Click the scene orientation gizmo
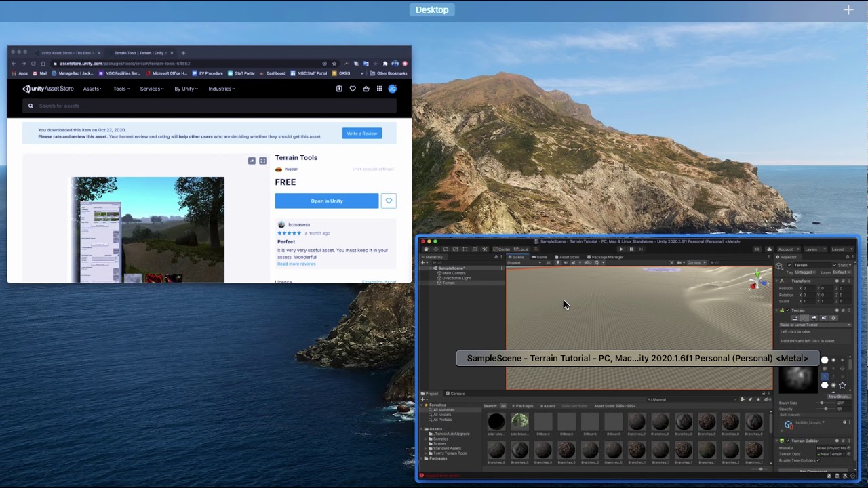868x488 pixels. (757, 282)
